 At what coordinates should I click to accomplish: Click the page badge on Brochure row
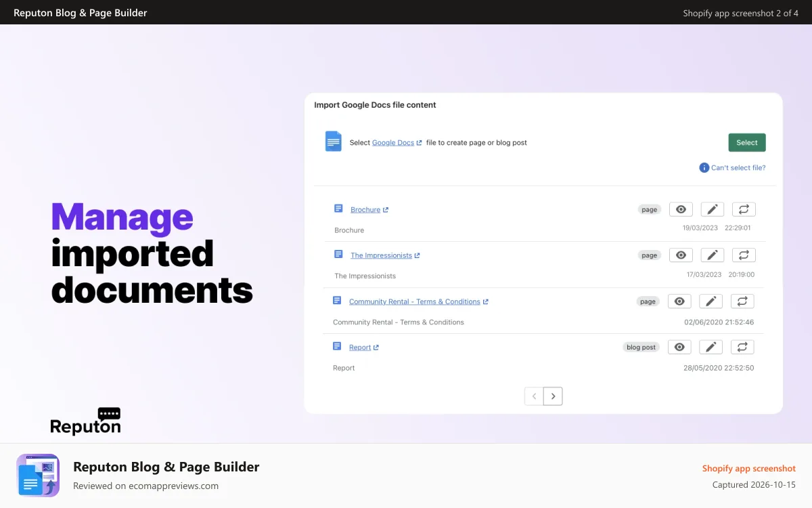(x=650, y=210)
